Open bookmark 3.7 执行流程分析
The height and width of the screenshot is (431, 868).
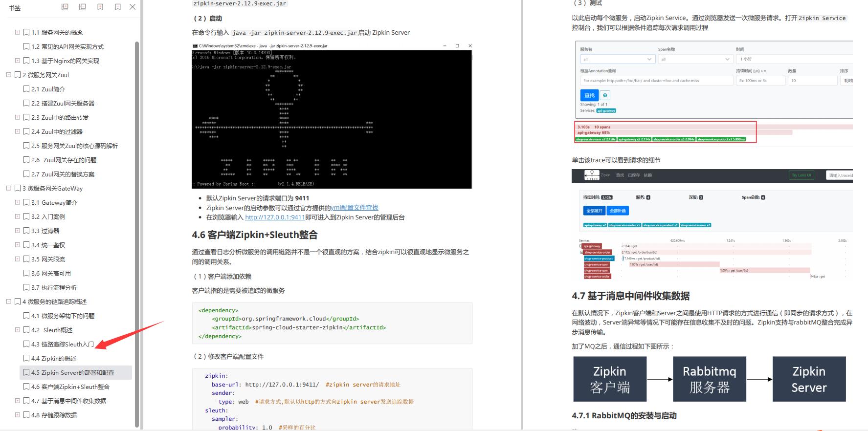click(x=54, y=287)
